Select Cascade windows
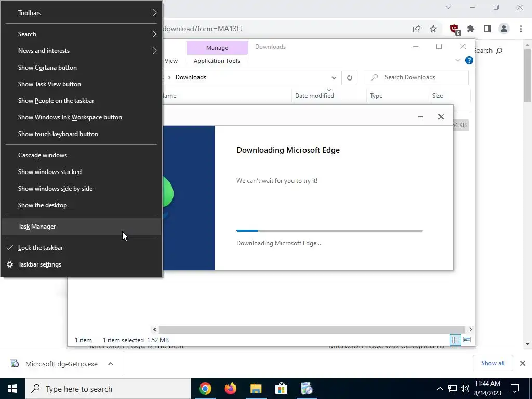 [x=81, y=155]
